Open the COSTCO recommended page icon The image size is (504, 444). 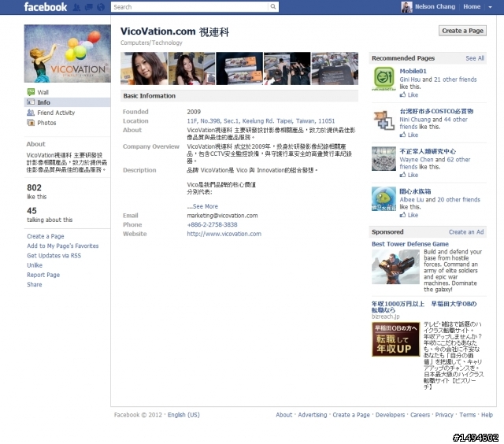pyautogui.click(x=384, y=119)
